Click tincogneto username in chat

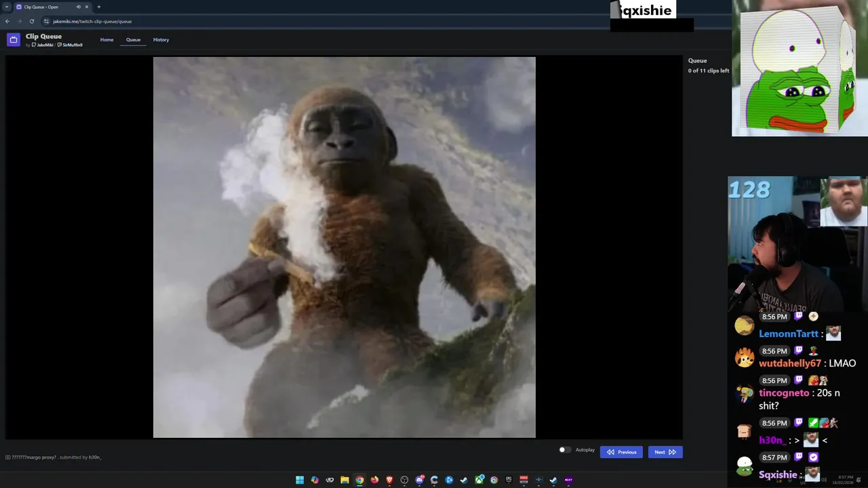pos(784,393)
